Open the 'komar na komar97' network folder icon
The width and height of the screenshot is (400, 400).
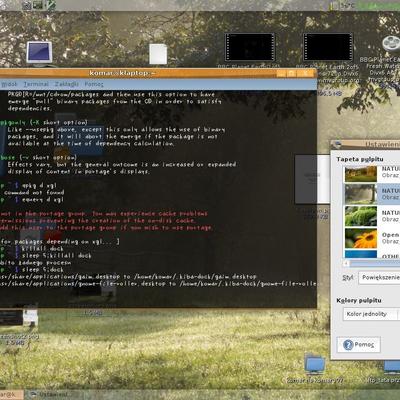315,365
